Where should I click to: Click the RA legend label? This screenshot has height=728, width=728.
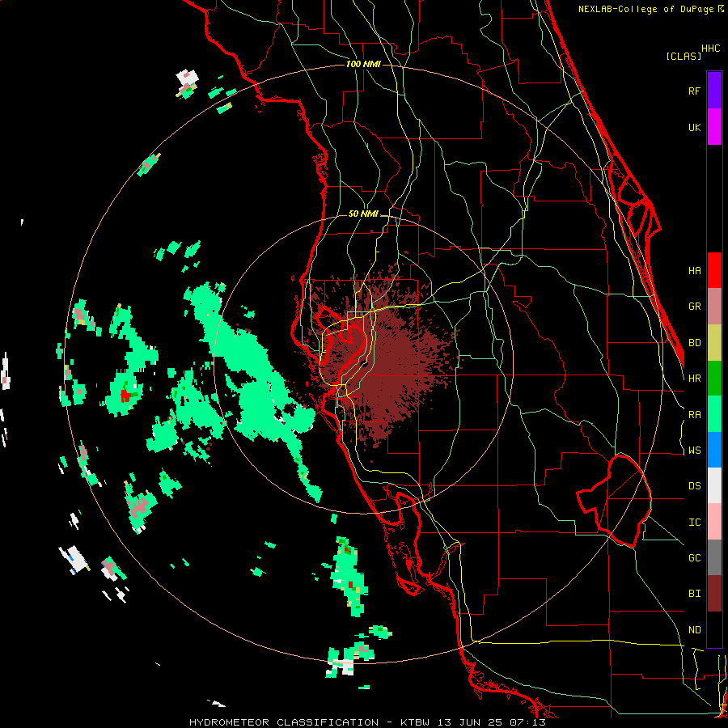695,415
